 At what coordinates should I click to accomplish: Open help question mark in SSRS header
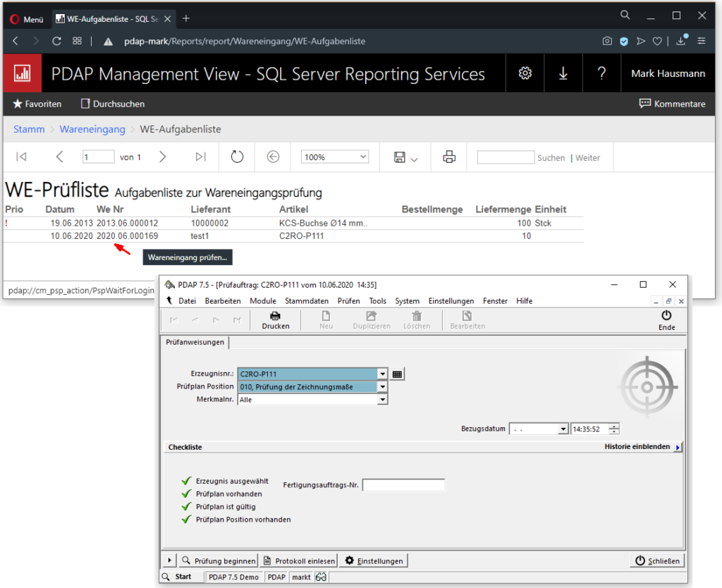[x=601, y=73]
